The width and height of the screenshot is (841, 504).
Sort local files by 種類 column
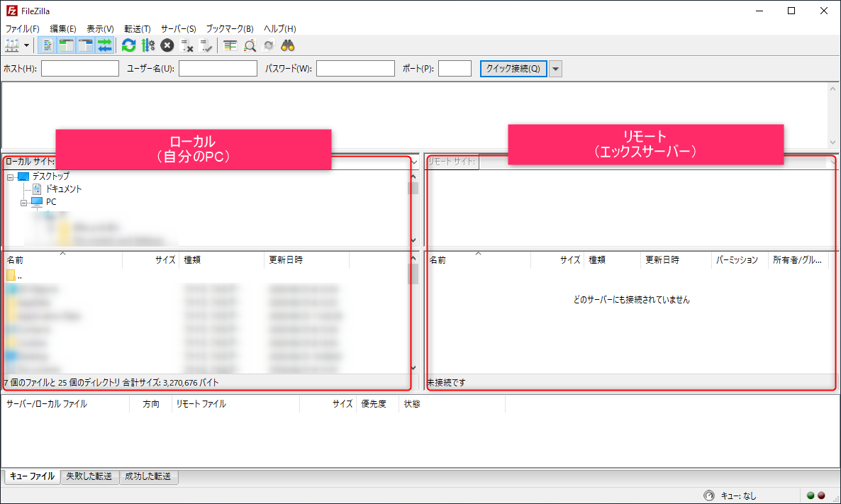click(x=221, y=260)
